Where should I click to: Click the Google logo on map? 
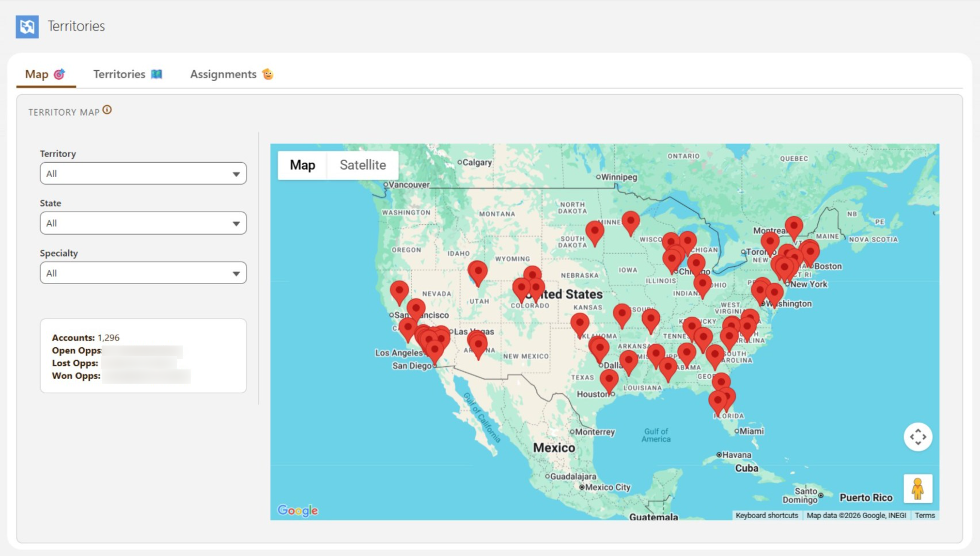tap(298, 510)
